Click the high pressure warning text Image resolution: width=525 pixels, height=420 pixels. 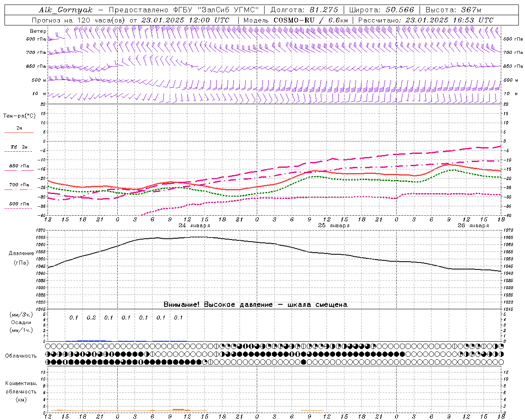coord(255,304)
